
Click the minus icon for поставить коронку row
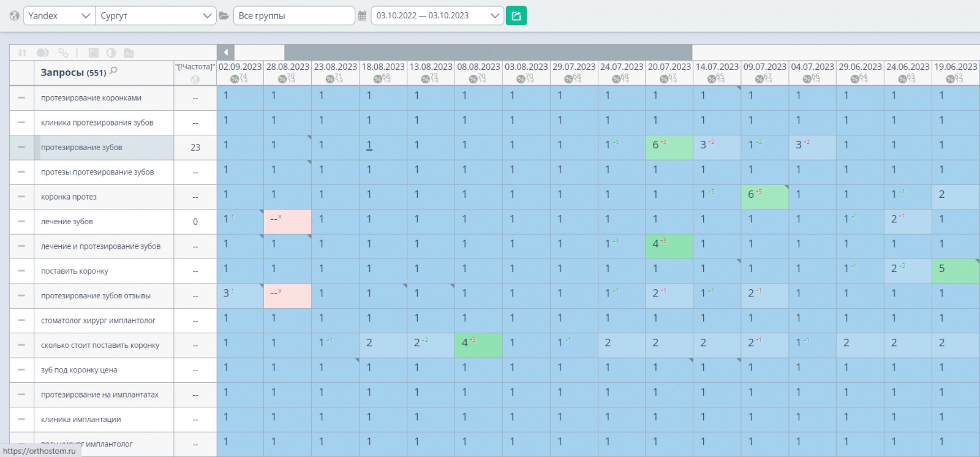pyautogui.click(x=21, y=271)
